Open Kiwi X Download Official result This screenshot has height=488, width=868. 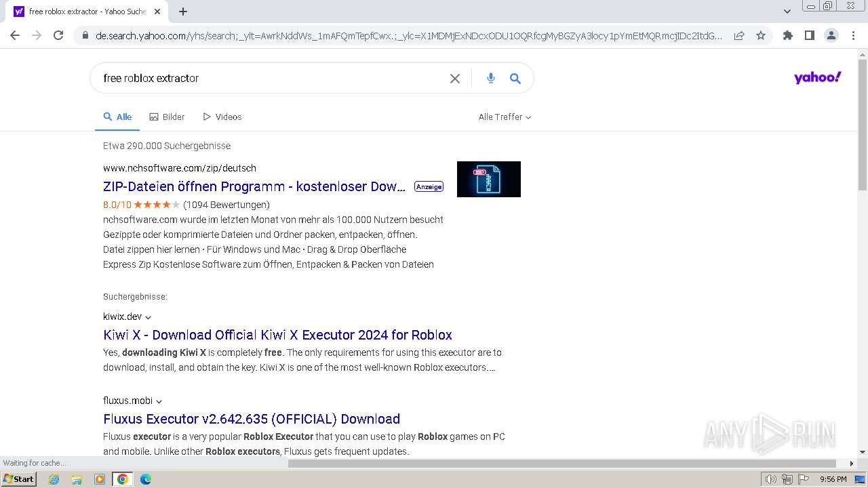[x=277, y=335]
